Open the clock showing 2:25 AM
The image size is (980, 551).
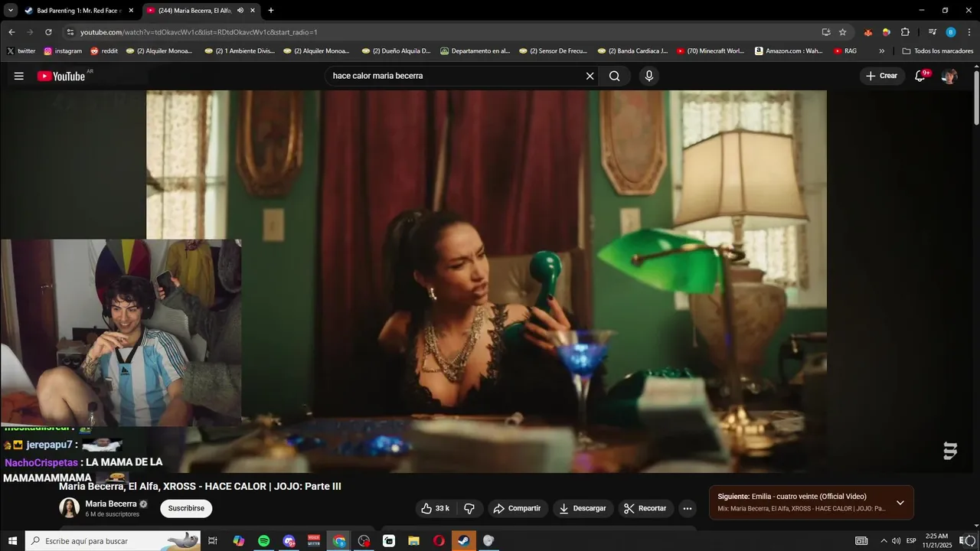(936, 541)
